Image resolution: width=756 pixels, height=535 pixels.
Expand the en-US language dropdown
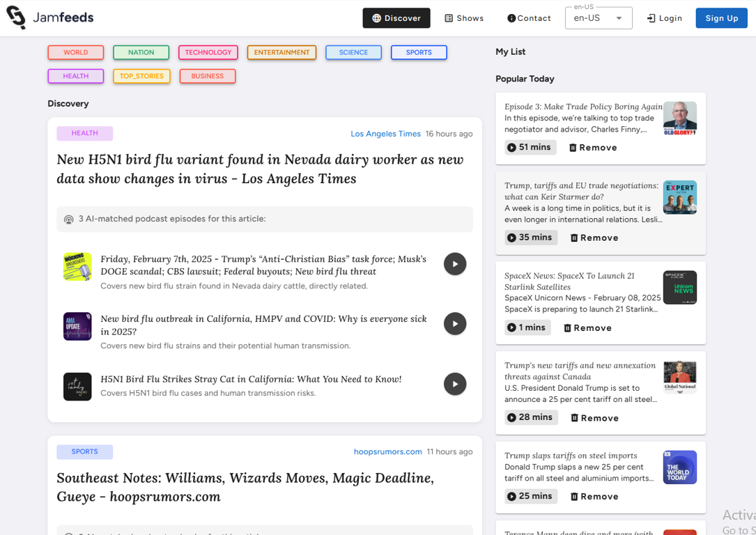click(x=599, y=18)
